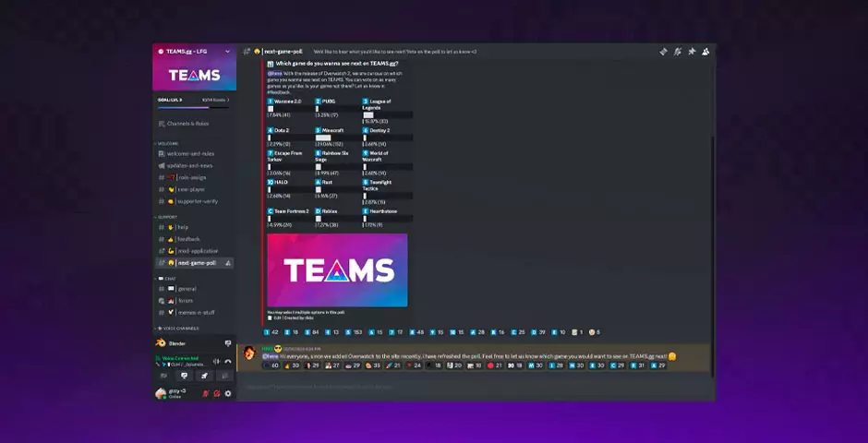Click the pinned messages icon
The image size is (868, 443).
coord(692,52)
